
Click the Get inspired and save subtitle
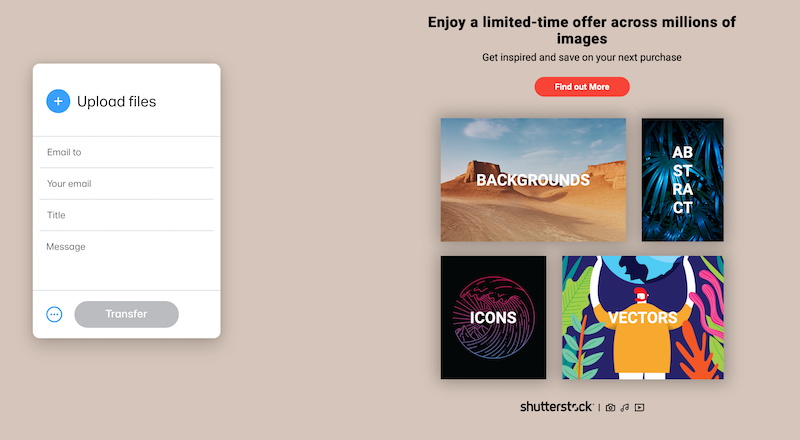pos(582,57)
